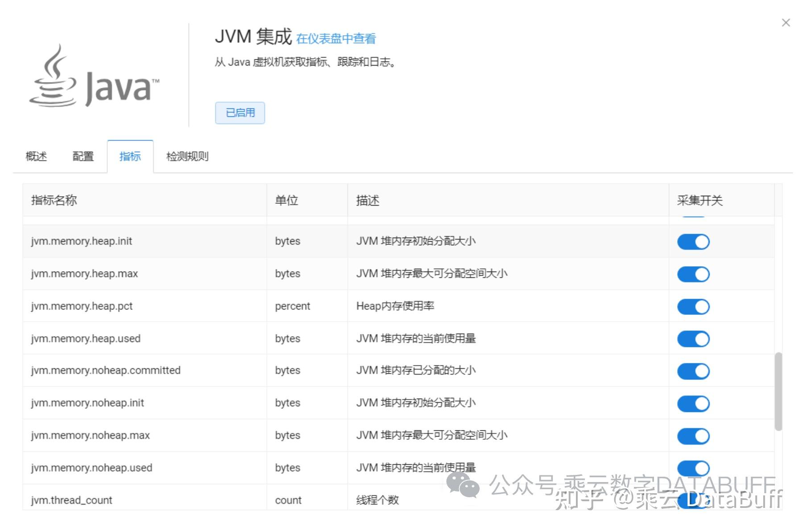Close the JVM 集成 dialog
Viewport: 803px width, 532px height.
coord(786,22)
